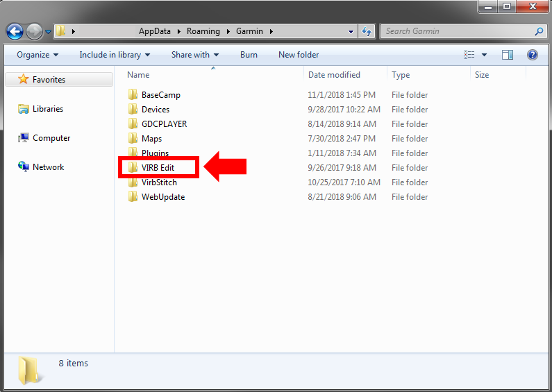Click the Favorites star icon
Image resolution: width=552 pixels, height=392 pixels.
tap(23, 79)
